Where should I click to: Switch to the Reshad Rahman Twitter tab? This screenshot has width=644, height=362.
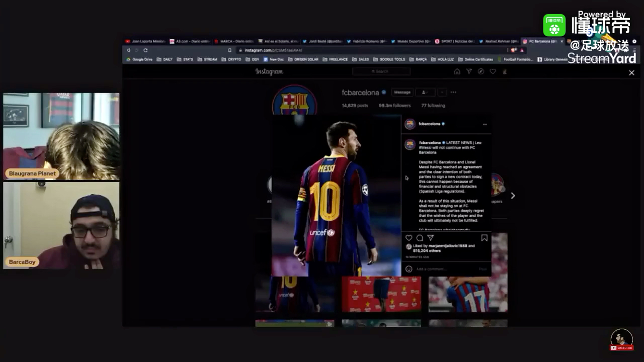pos(500,41)
